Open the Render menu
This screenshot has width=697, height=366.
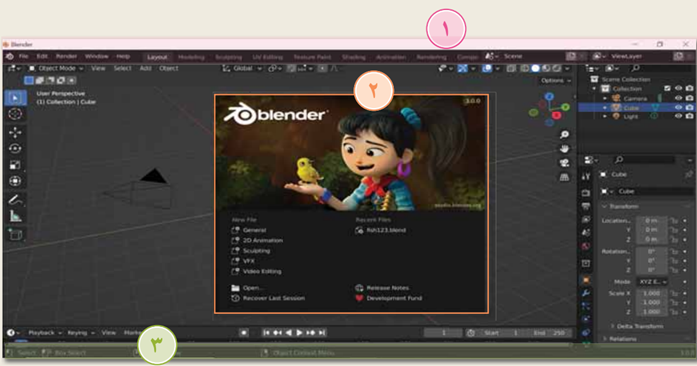(66, 56)
